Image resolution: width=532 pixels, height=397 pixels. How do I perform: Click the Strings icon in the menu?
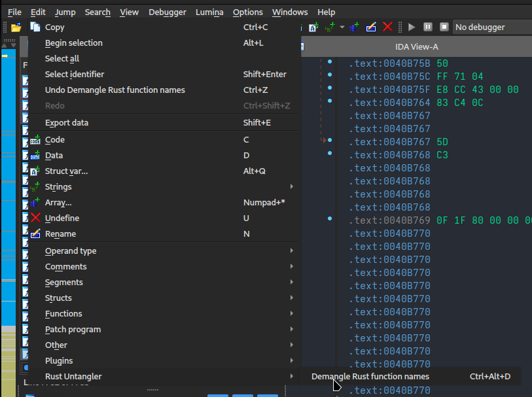click(35, 187)
